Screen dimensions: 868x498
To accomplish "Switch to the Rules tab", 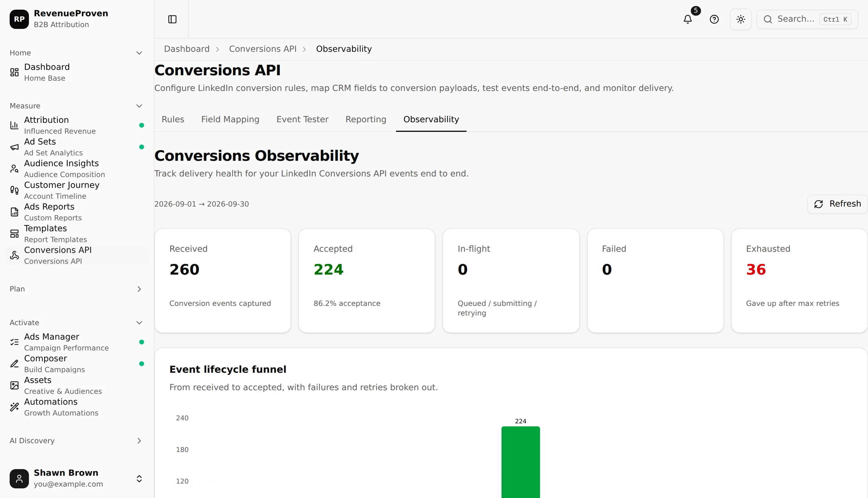I will [x=173, y=119].
